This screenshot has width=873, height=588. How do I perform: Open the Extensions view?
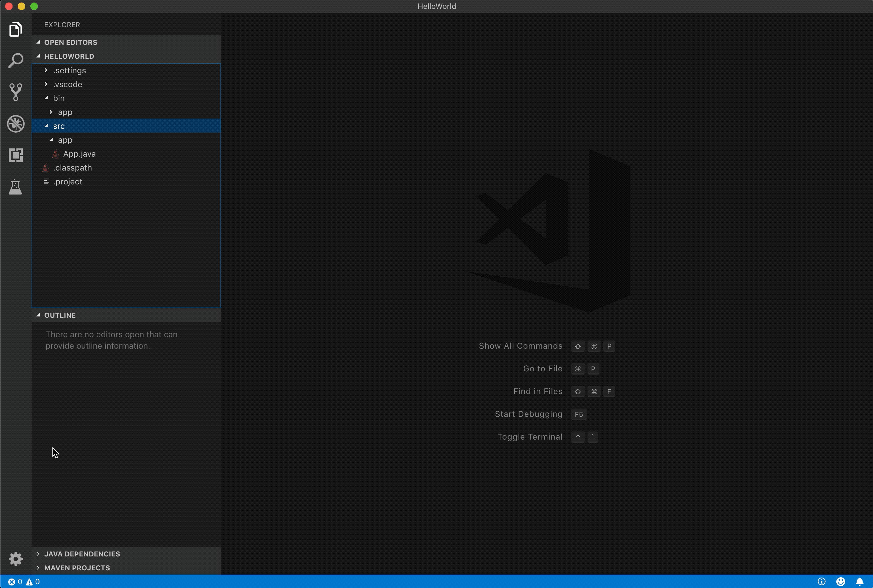pos(15,155)
